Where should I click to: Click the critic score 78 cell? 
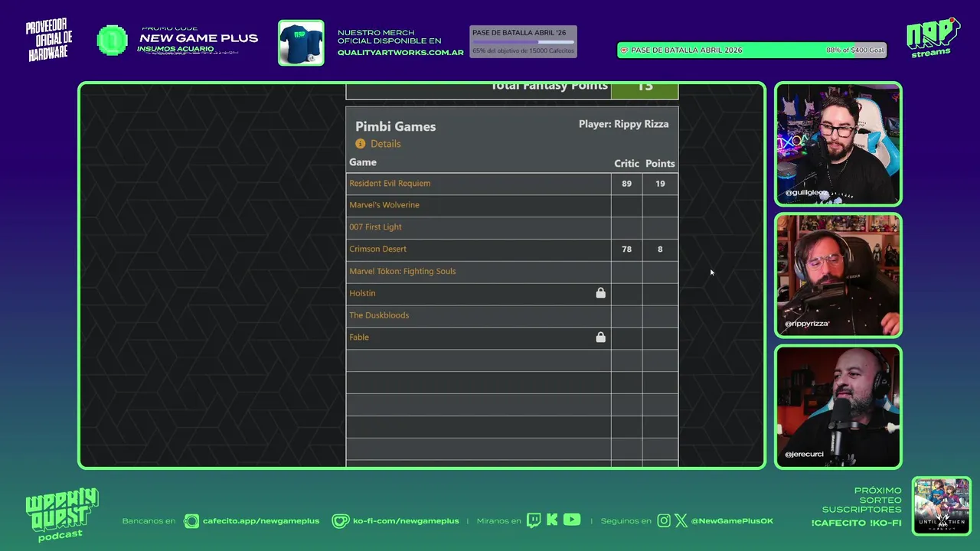pyautogui.click(x=626, y=249)
